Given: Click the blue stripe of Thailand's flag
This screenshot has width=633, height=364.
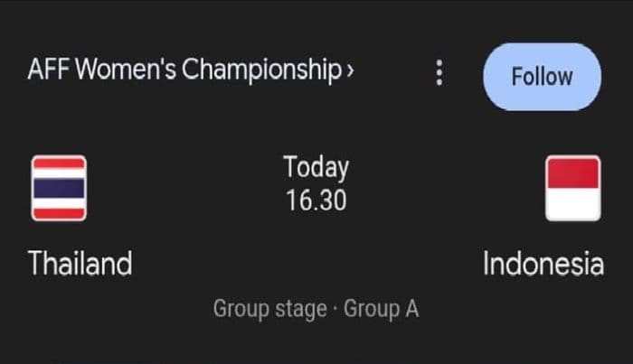Looking at the screenshot, I should pos(59,188).
